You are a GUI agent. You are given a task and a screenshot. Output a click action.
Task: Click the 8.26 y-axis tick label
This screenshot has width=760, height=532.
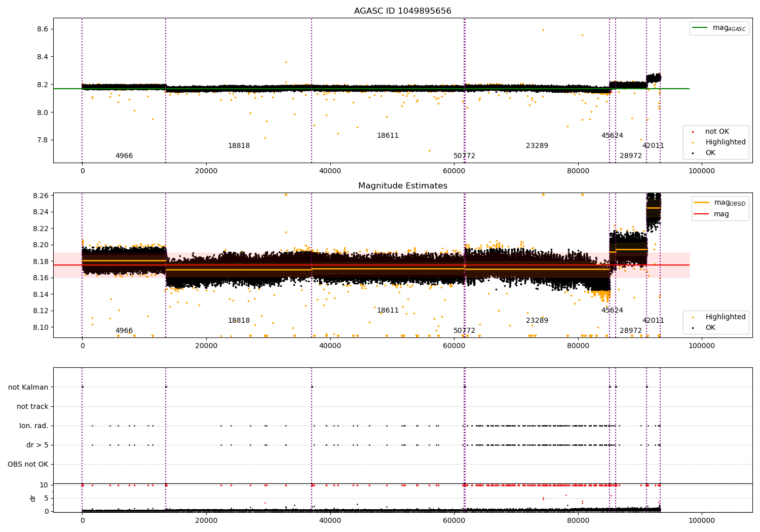click(x=41, y=196)
